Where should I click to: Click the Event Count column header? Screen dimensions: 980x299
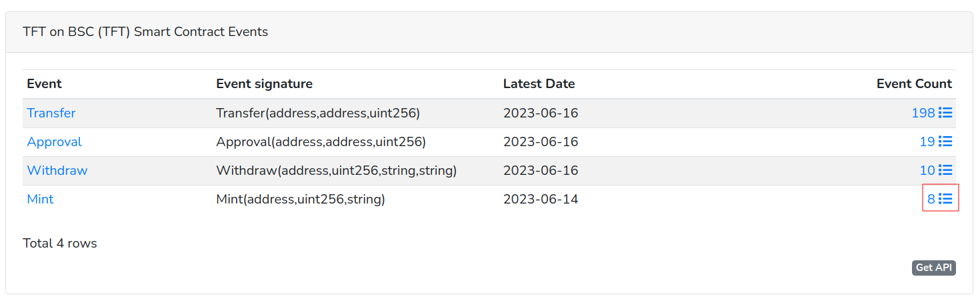pyautogui.click(x=914, y=84)
